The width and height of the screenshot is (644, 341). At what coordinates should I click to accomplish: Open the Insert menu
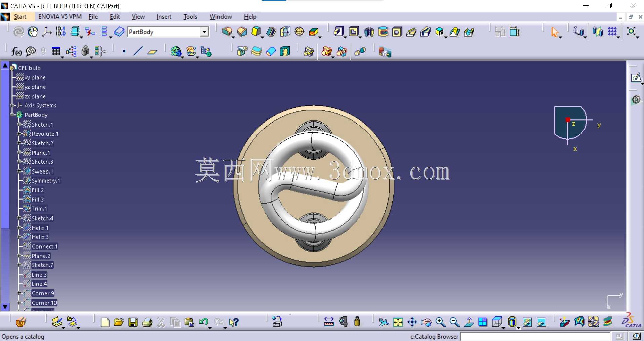164,17
